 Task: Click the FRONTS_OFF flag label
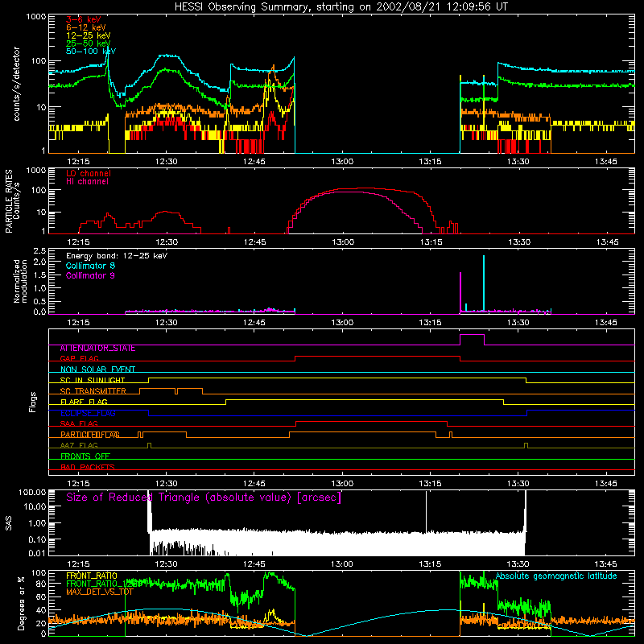tap(85, 456)
